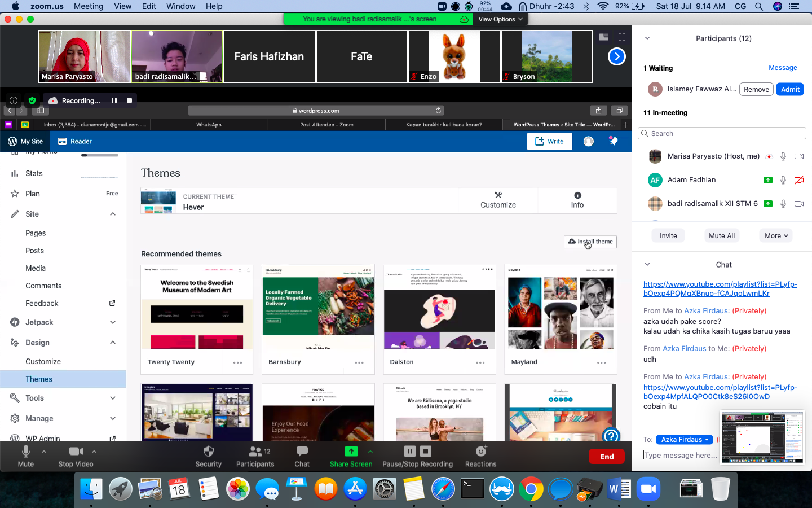The width and height of the screenshot is (812, 508).
Task: Expand the Jetpack sidebar section
Action: [x=113, y=322]
